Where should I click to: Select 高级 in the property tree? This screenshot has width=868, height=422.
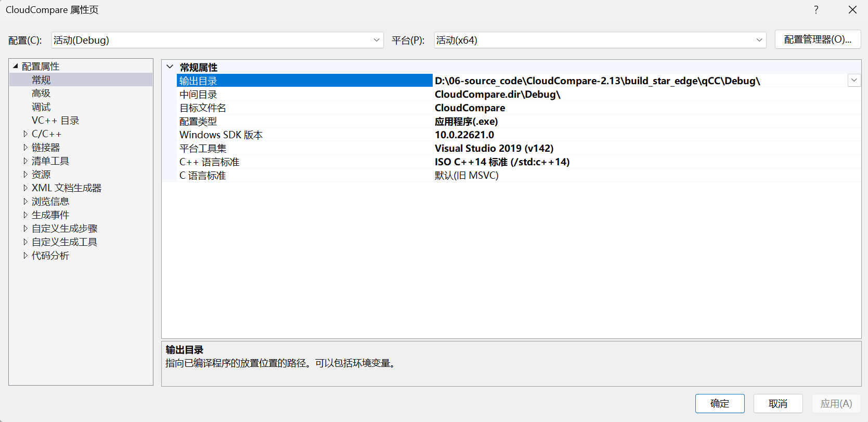41,93
